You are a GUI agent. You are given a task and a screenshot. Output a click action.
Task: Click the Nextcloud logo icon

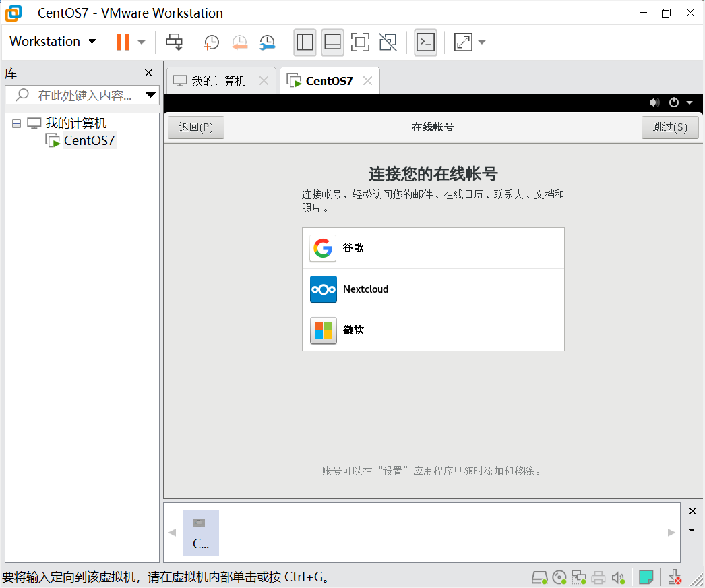323,289
